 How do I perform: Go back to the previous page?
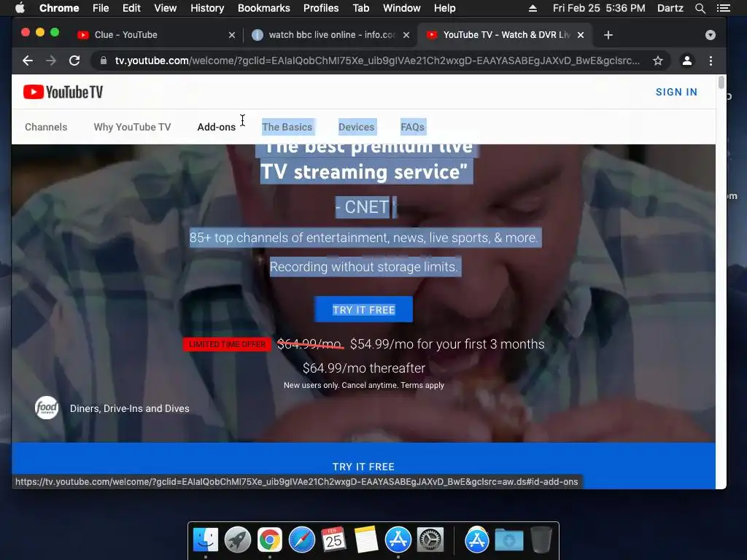(x=28, y=61)
